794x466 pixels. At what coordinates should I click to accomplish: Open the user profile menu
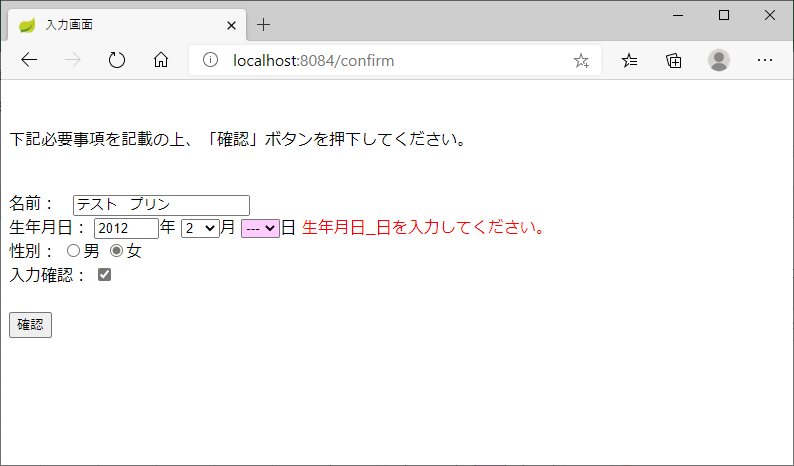tap(719, 60)
